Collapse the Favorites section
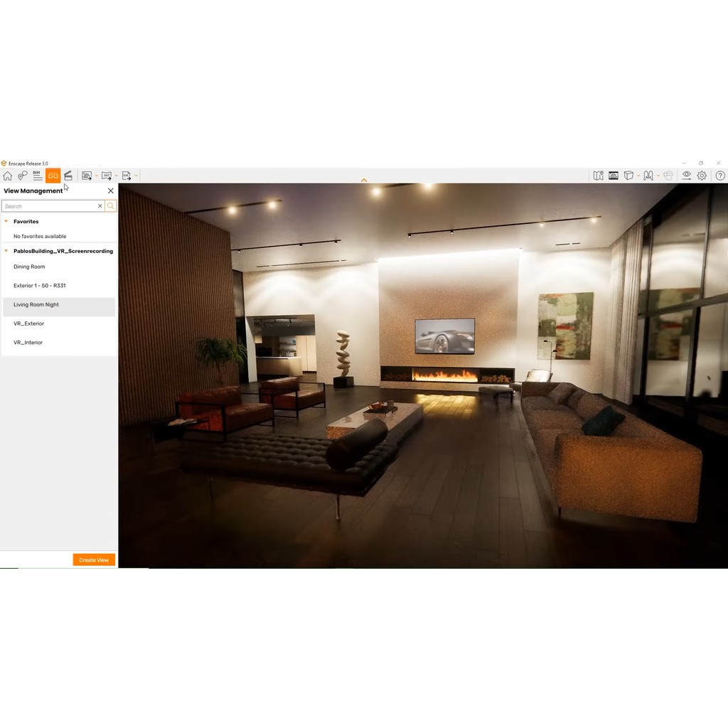The width and height of the screenshot is (728, 728). click(x=6, y=221)
